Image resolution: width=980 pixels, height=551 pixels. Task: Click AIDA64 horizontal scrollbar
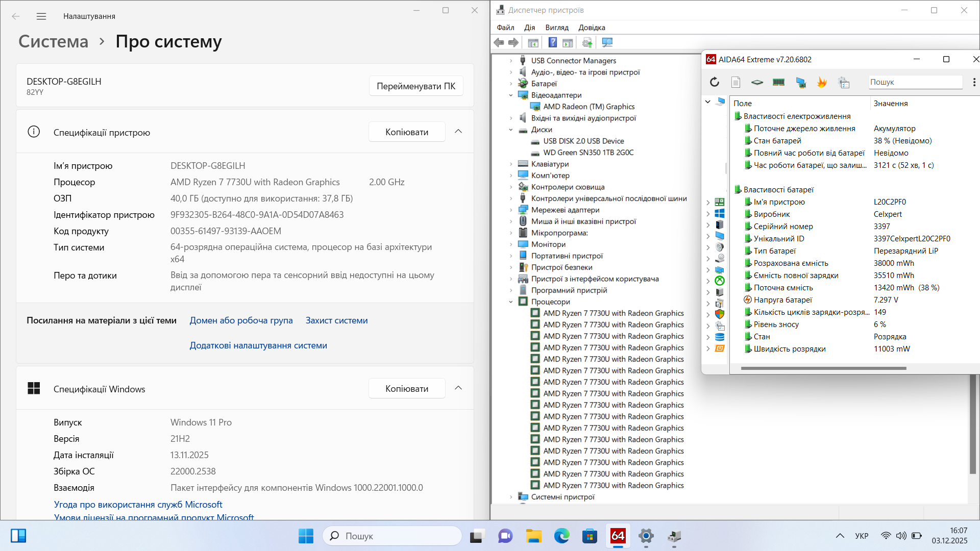click(823, 368)
